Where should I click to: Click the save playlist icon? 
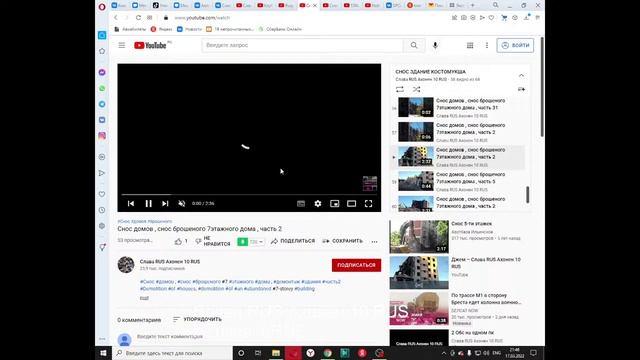521,89
